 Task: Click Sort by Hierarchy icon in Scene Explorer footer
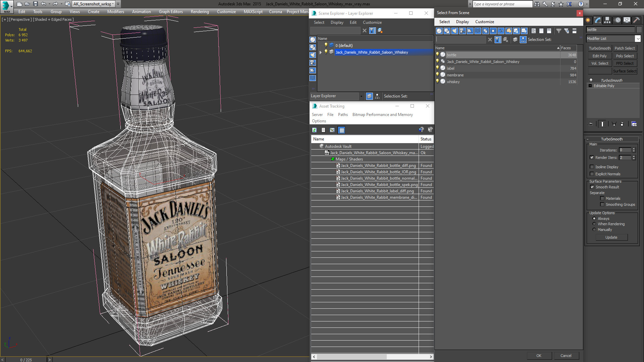[377, 96]
